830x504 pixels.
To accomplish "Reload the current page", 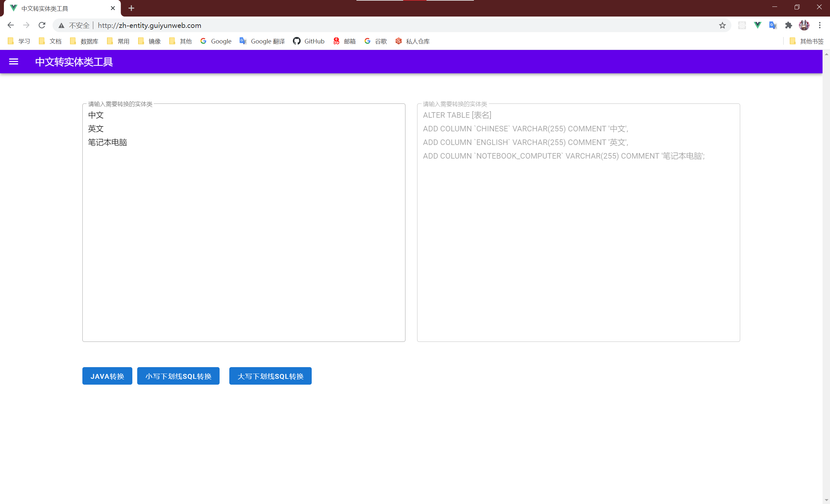I will [42, 25].
